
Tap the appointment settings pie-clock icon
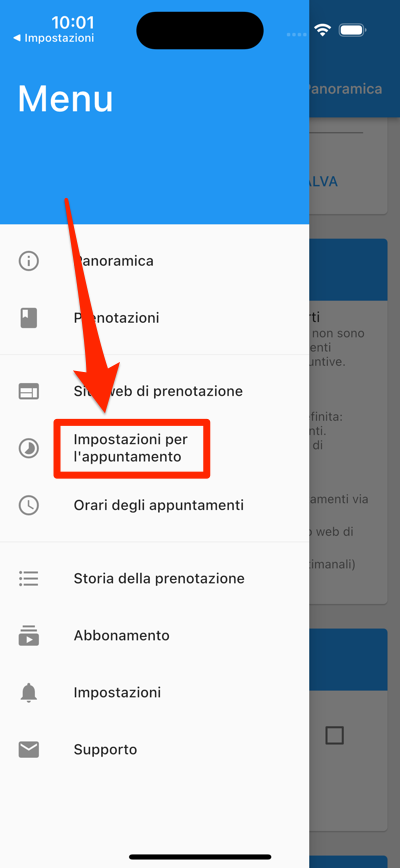click(x=29, y=448)
